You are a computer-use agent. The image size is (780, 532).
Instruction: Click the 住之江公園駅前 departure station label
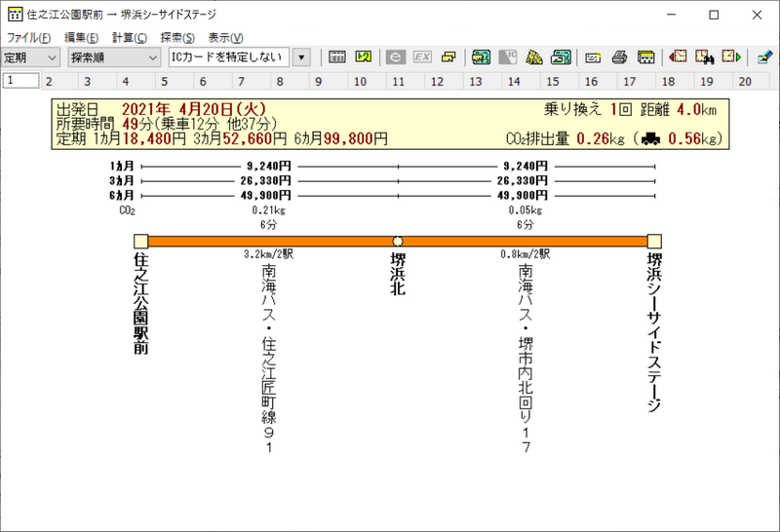[x=140, y=303]
